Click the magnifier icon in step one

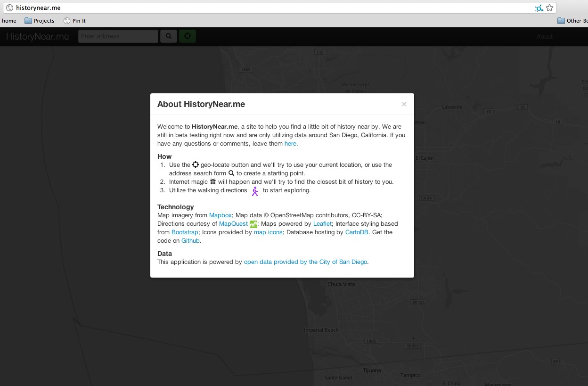click(231, 173)
